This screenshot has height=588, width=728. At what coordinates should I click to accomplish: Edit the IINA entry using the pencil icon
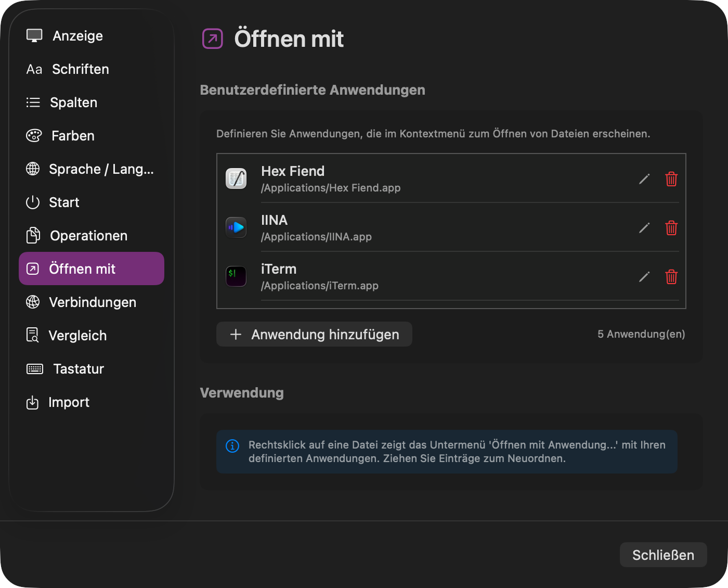click(x=644, y=228)
